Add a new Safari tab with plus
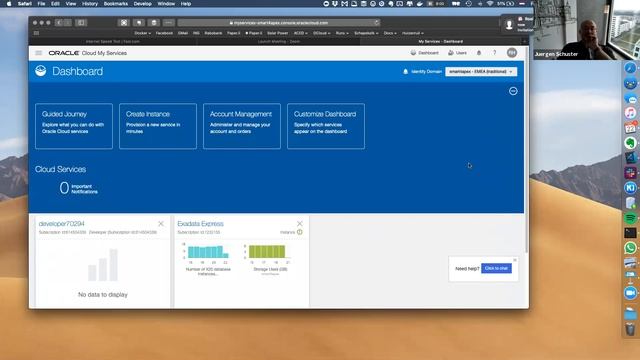The image size is (640, 360). pyautogui.click(x=525, y=42)
